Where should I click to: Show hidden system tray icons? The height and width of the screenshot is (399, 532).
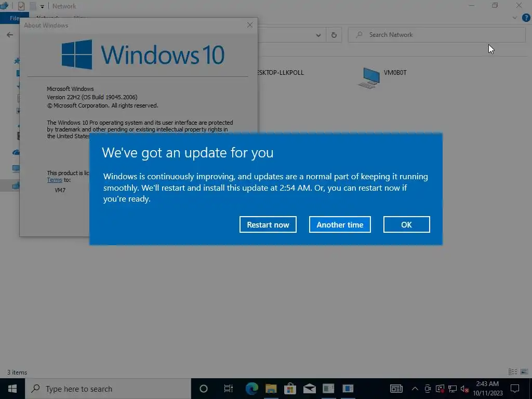click(x=415, y=389)
